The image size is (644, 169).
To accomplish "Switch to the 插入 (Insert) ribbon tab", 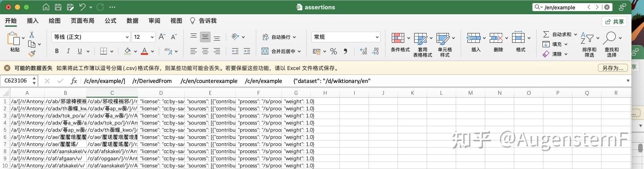I will pos(33,21).
